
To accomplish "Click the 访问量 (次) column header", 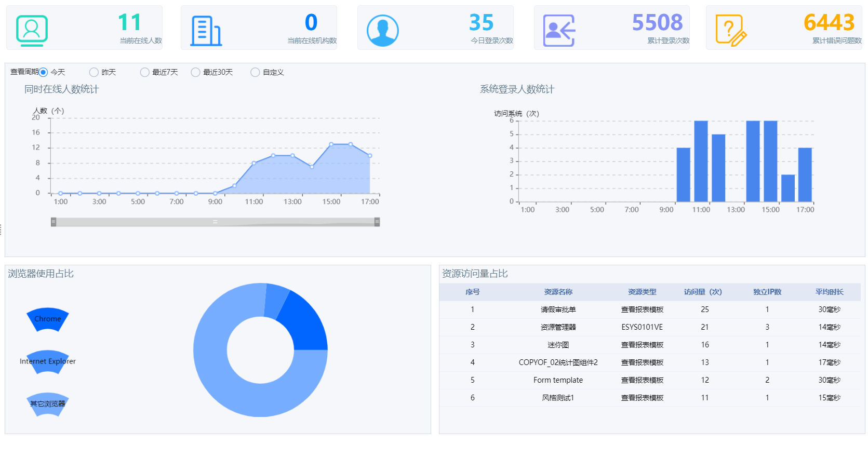I will (x=703, y=292).
